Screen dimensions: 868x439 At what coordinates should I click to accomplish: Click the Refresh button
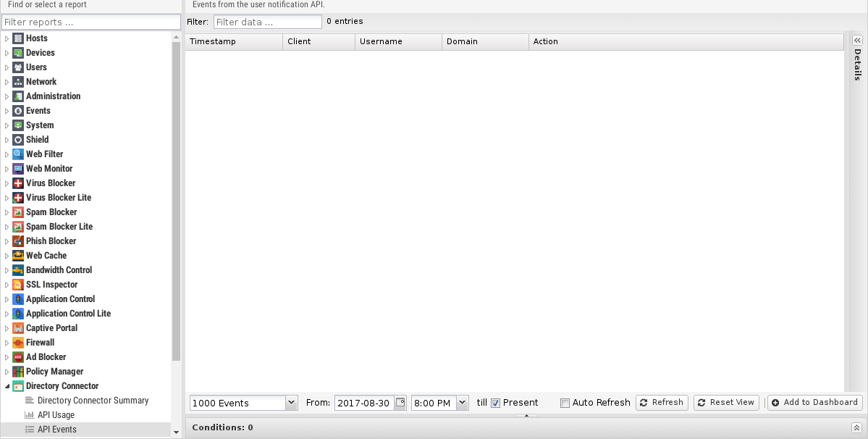(662, 403)
